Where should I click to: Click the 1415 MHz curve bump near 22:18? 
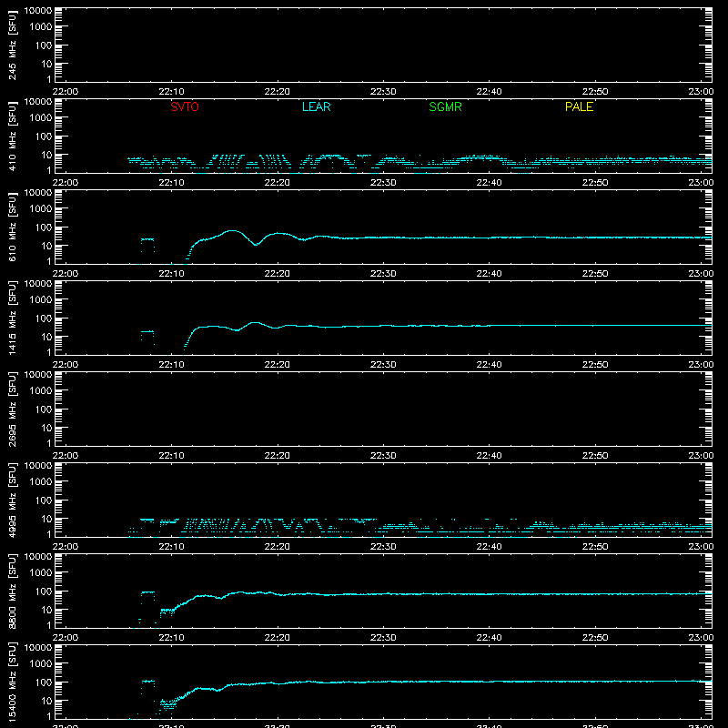tap(255, 323)
